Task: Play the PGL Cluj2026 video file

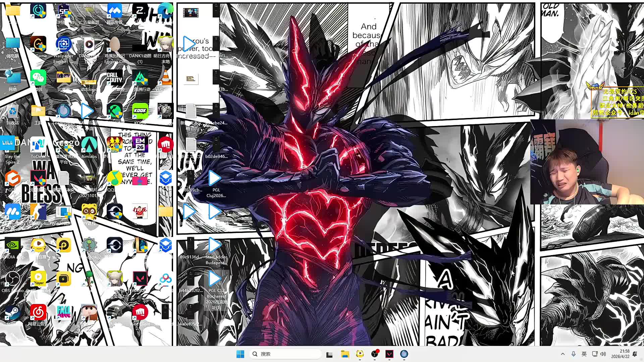Action: [215, 179]
